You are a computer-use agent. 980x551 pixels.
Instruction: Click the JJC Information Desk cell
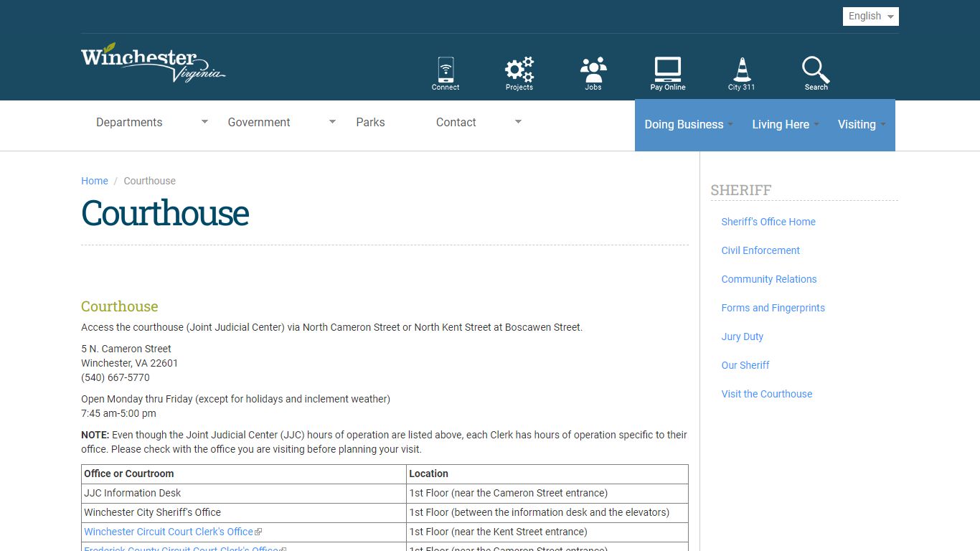[244, 493]
